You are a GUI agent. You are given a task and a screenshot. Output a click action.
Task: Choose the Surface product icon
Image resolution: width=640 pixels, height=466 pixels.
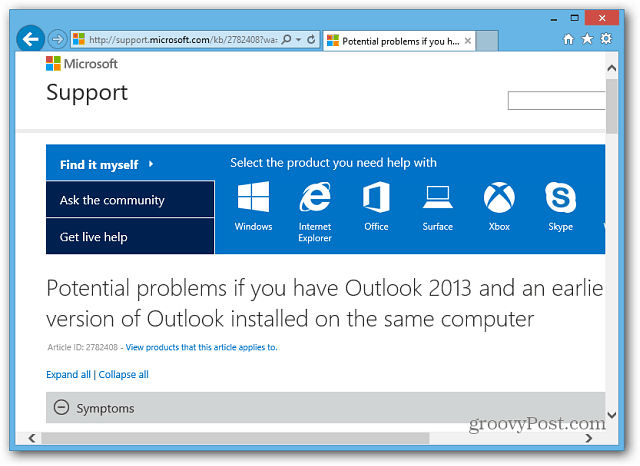click(438, 207)
